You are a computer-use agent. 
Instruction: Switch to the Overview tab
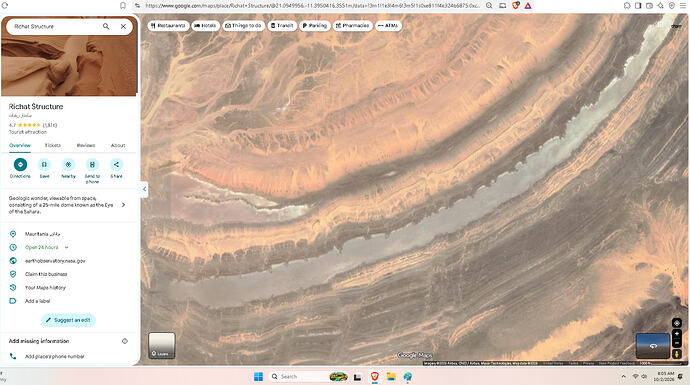[20, 145]
